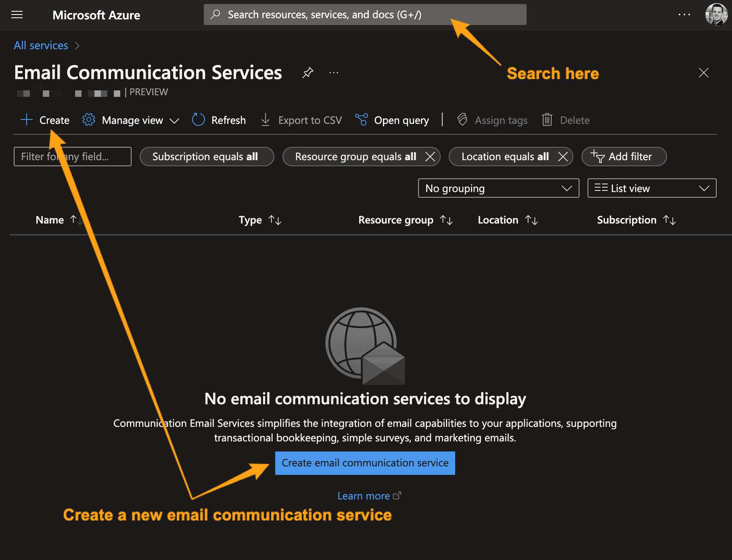Click Create email communication service button
The image size is (732, 560).
[365, 463]
